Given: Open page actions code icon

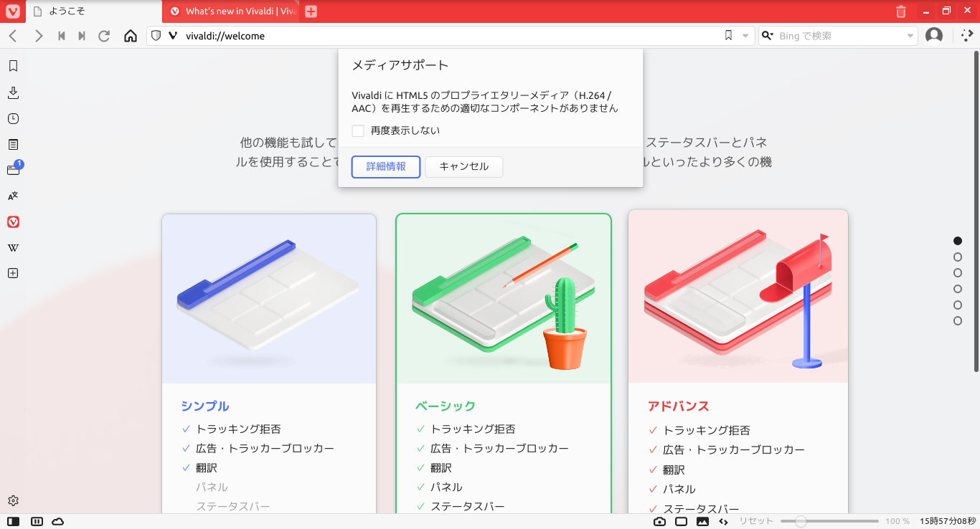Looking at the screenshot, I should 723,521.
